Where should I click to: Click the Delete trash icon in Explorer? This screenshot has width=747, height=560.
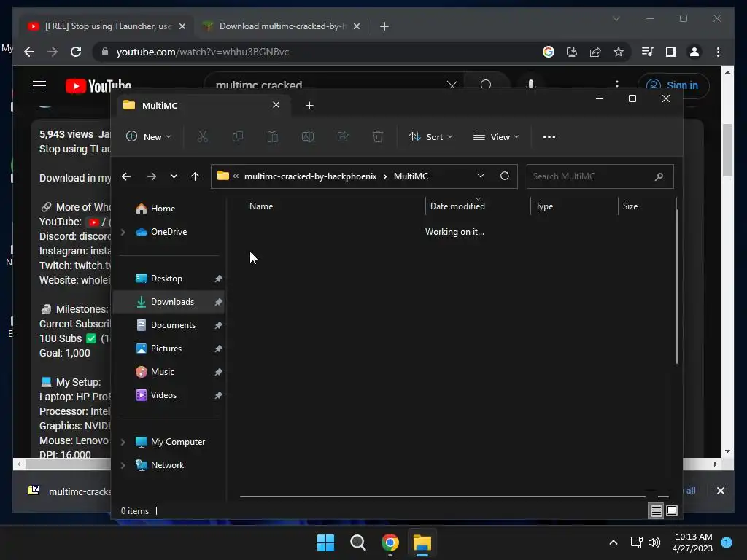(378, 136)
